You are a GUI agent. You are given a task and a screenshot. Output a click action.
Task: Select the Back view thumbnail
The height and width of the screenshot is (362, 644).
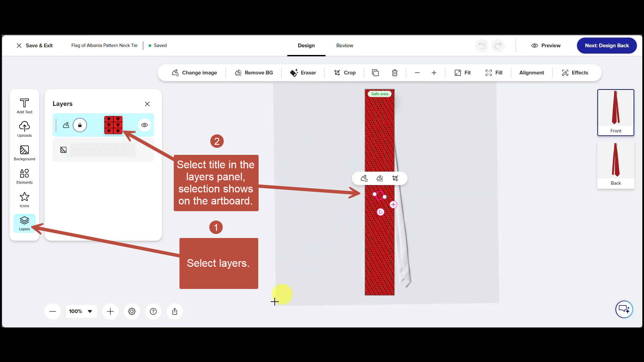pos(616,165)
